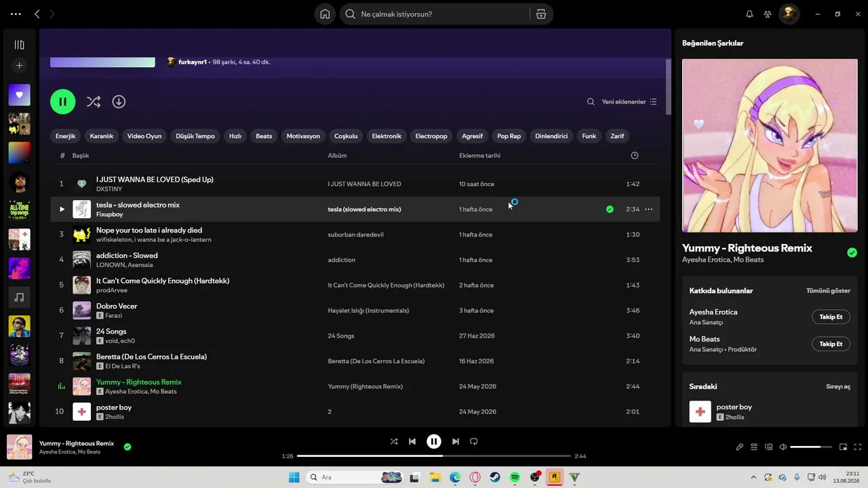Download the playlist
This screenshot has height=488, width=868.
click(x=119, y=102)
